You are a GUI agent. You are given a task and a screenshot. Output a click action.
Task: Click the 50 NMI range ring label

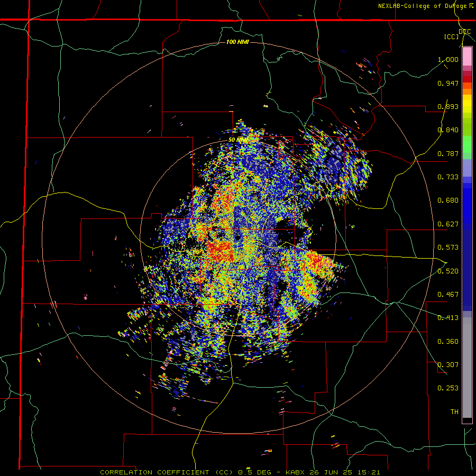(237, 140)
